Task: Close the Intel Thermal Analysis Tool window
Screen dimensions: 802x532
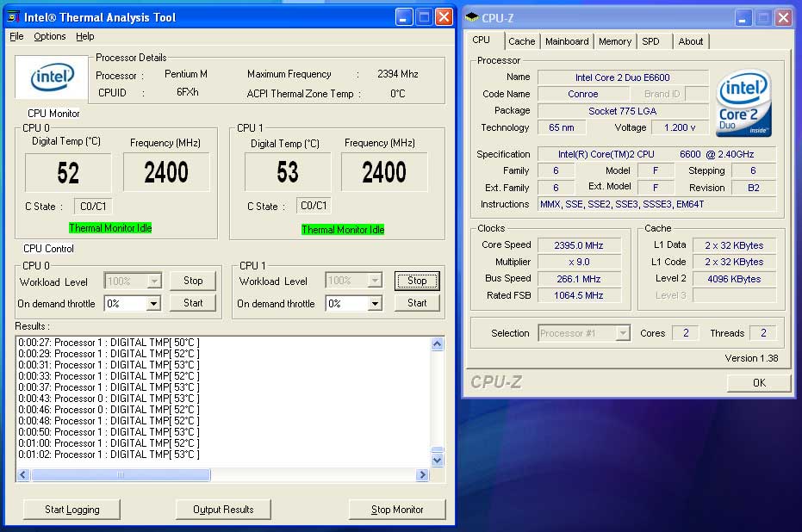Action: (x=444, y=17)
